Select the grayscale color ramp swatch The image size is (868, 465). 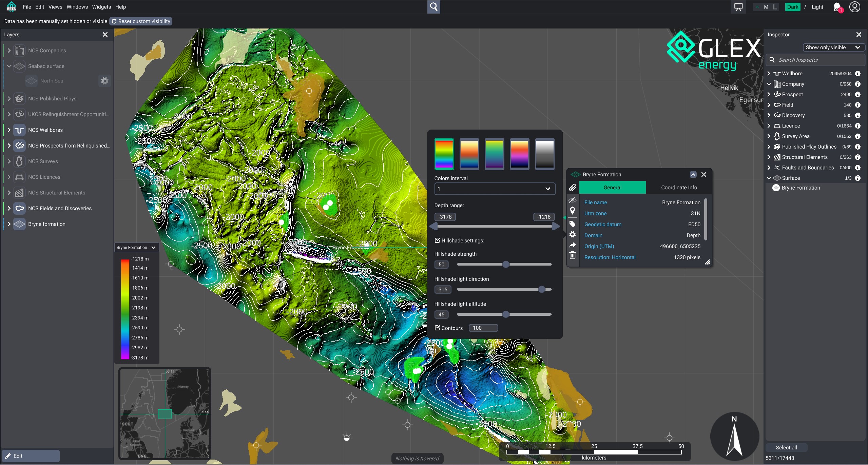[544, 154]
